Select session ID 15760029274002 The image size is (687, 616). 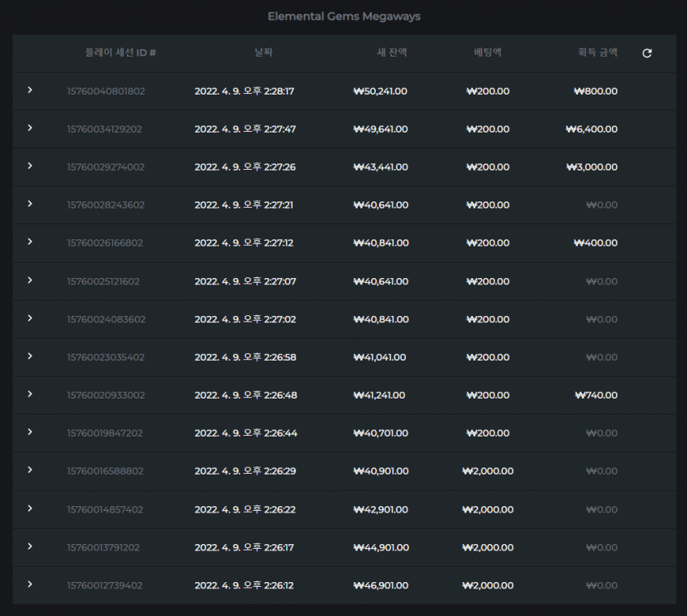[x=106, y=167]
